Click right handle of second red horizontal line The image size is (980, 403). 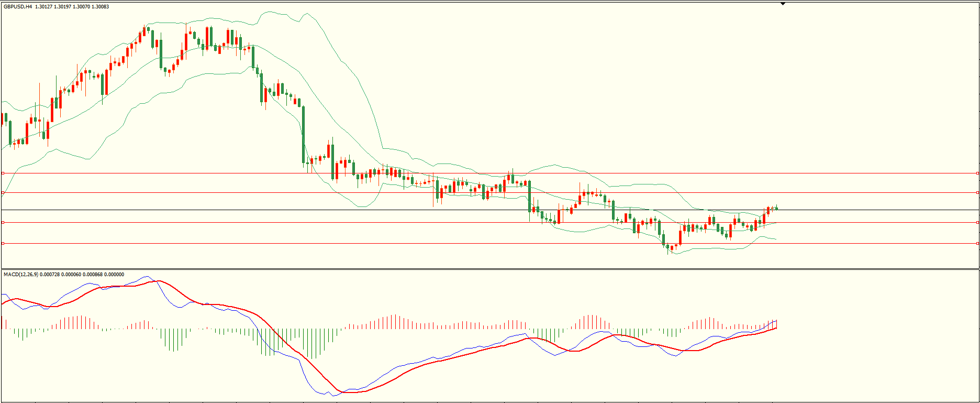point(977,193)
